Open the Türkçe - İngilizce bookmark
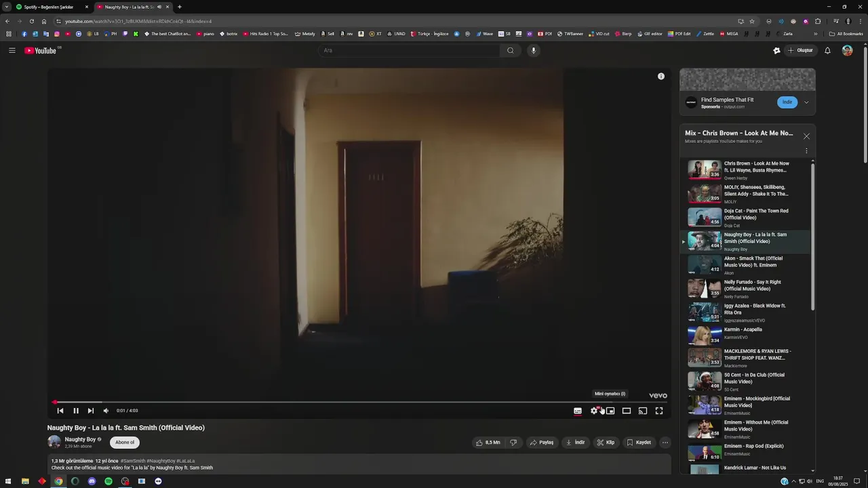868x488 pixels. (x=429, y=34)
